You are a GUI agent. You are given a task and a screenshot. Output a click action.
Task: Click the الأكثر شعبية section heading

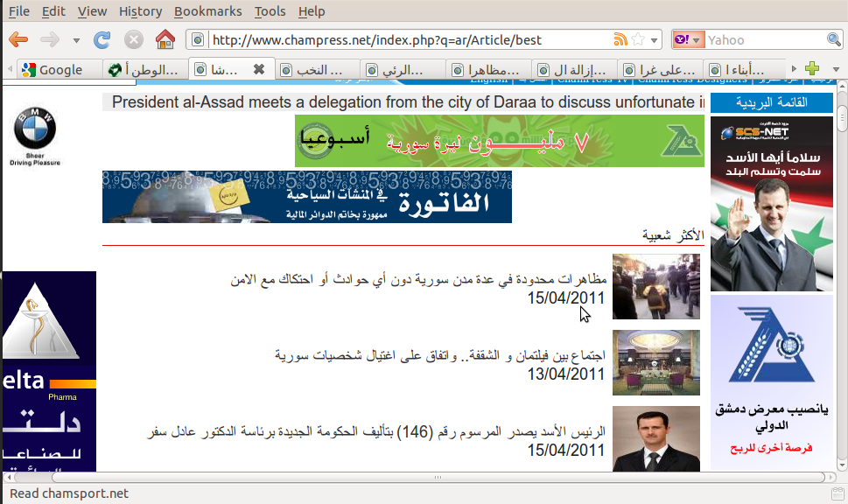(673, 235)
